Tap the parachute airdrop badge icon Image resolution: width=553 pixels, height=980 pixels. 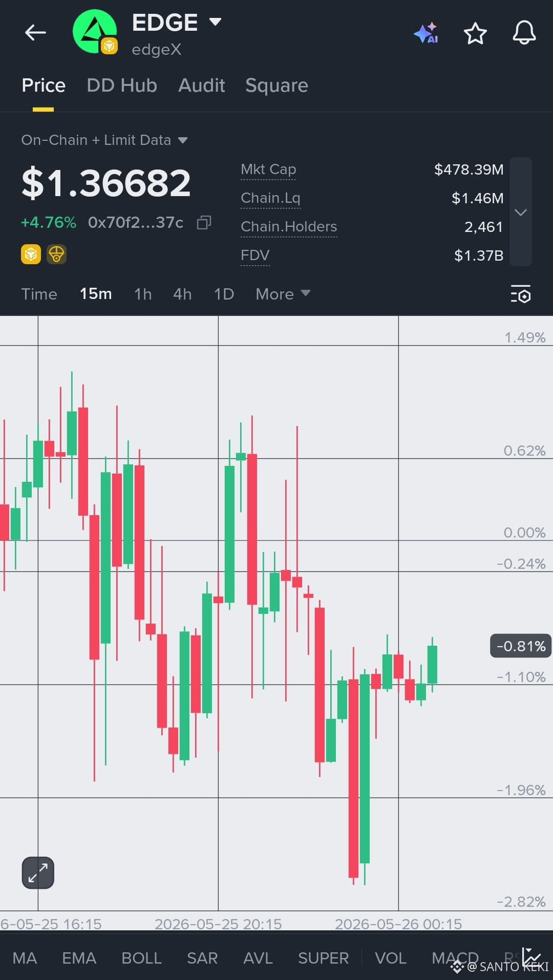[56, 254]
